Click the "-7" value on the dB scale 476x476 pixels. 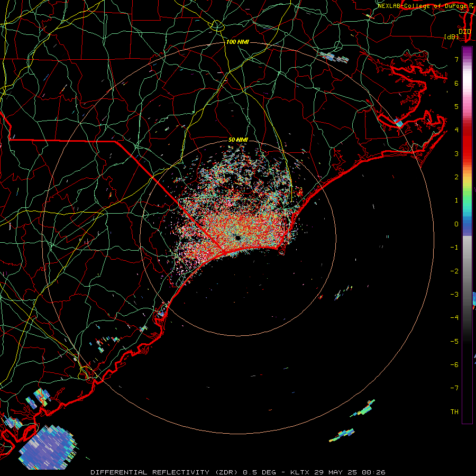click(454, 388)
